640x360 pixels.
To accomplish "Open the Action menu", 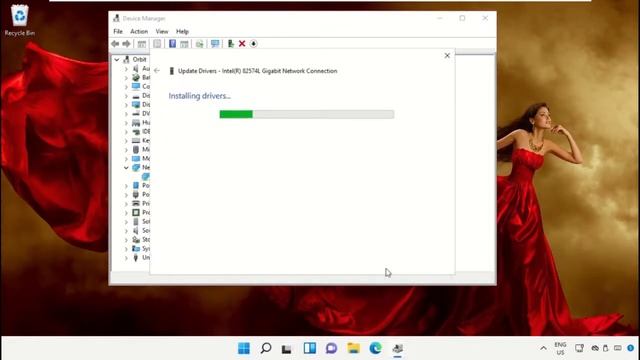I will [139, 31].
